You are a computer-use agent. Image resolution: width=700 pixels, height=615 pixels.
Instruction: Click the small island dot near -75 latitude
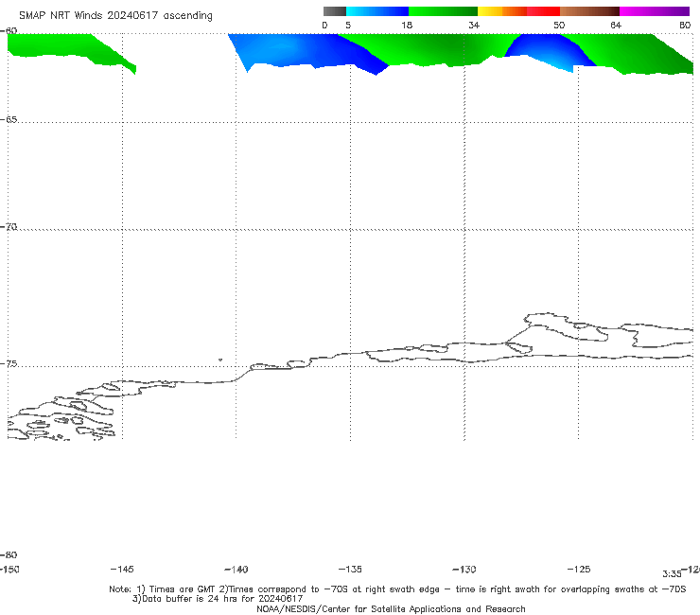(x=220, y=360)
